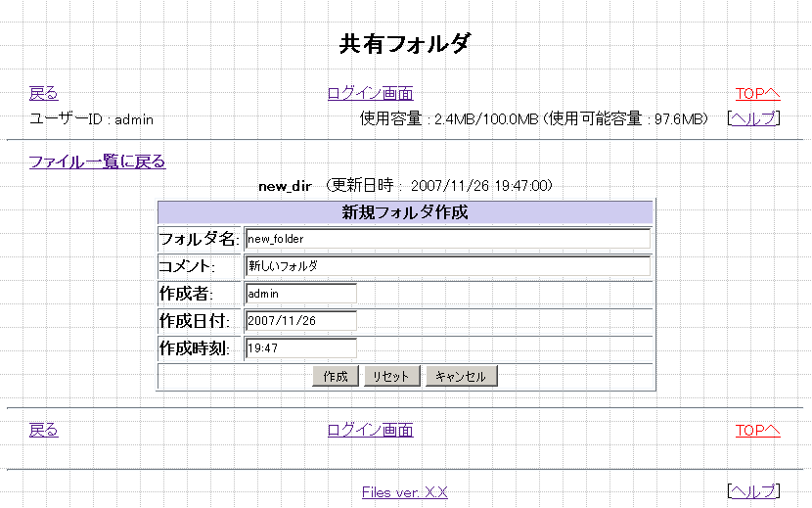Click the 戻る link in the header

43,94
